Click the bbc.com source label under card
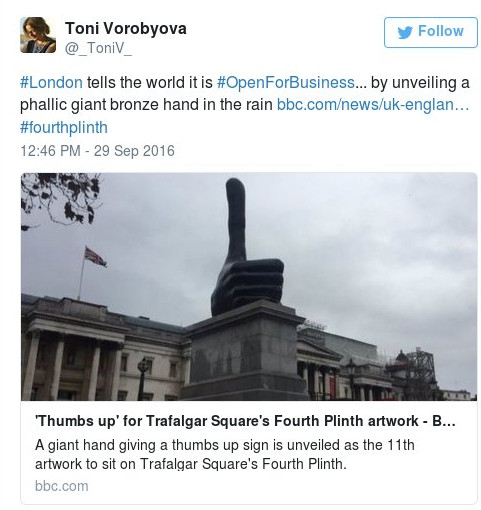This screenshot has width=481, height=510. (x=62, y=486)
